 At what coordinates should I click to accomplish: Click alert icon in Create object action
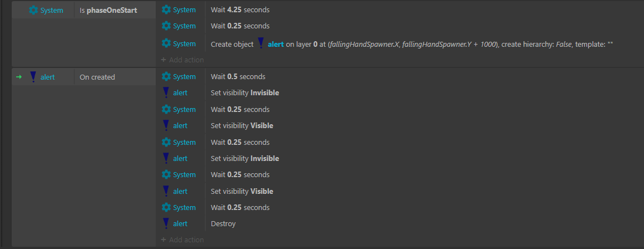[261, 44]
